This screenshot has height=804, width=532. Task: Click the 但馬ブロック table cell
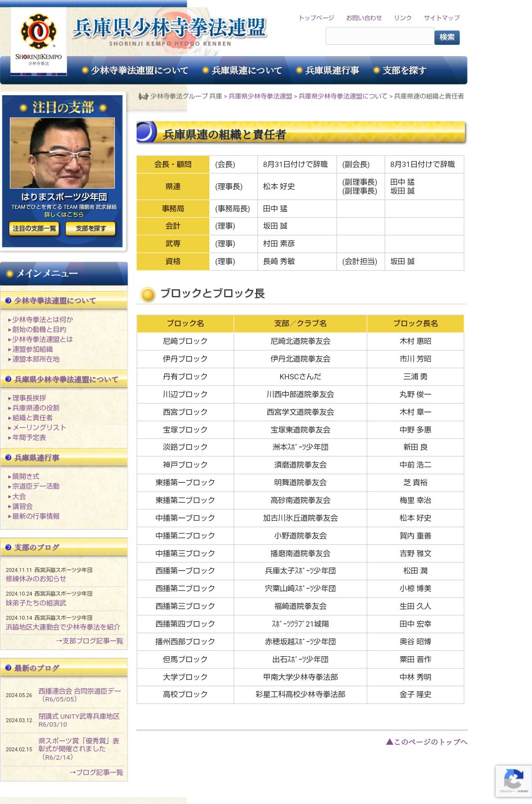(185, 659)
